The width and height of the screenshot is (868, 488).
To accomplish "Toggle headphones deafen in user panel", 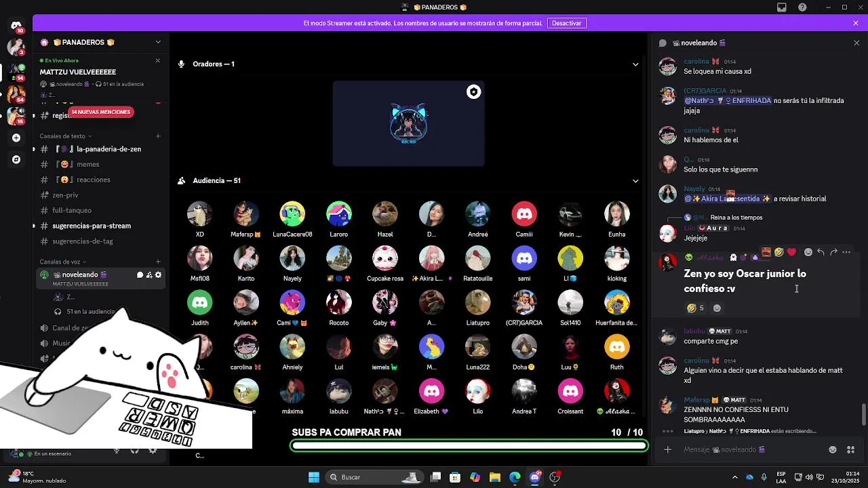I will [x=134, y=450].
